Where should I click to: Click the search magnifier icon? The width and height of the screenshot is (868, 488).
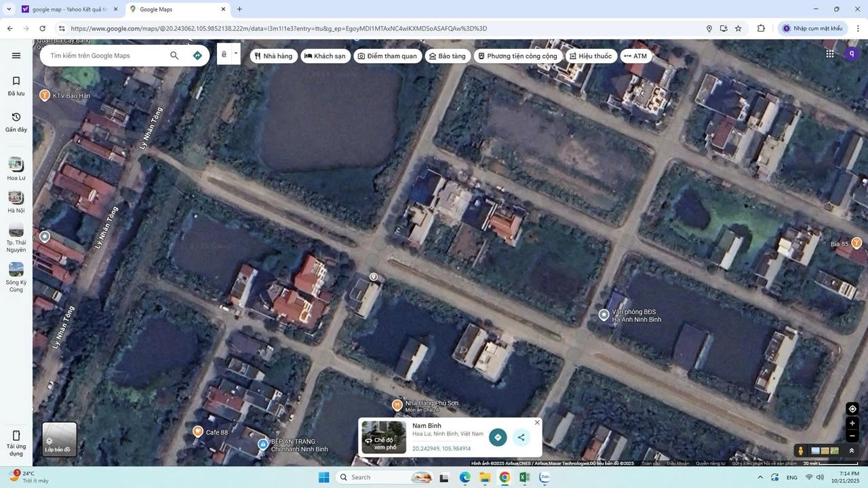tap(174, 56)
